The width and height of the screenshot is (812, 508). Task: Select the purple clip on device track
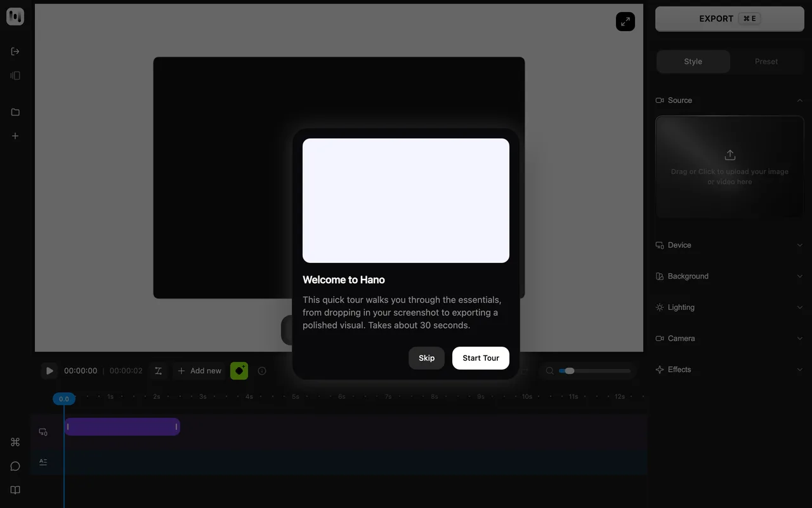[122, 427]
